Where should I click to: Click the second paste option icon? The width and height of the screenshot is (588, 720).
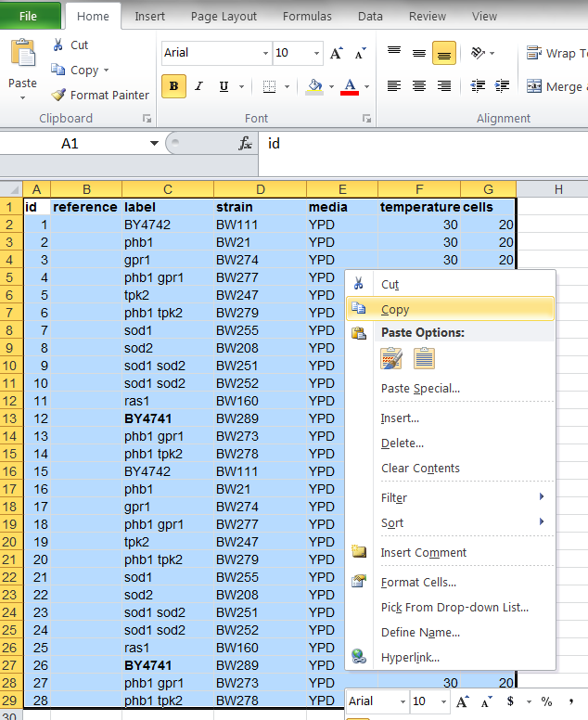[424, 359]
